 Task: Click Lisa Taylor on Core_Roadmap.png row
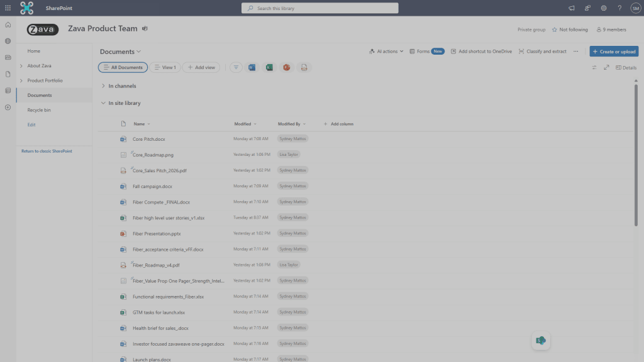288,155
